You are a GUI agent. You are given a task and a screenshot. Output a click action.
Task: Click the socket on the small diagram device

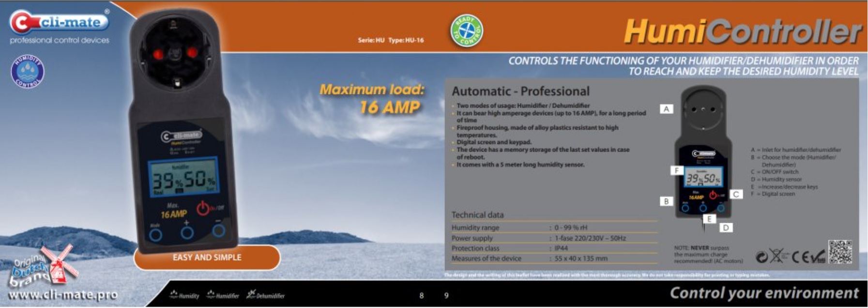point(703,109)
